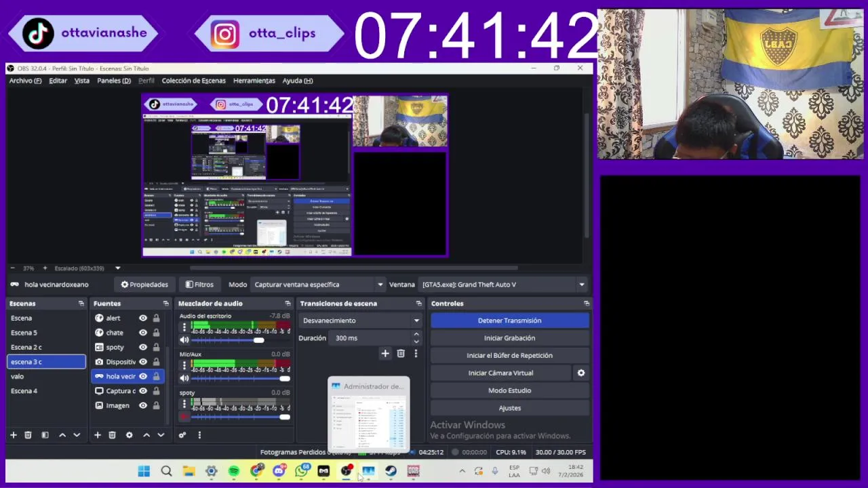
Task: Hide the alert source
Action: tap(142, 318)
